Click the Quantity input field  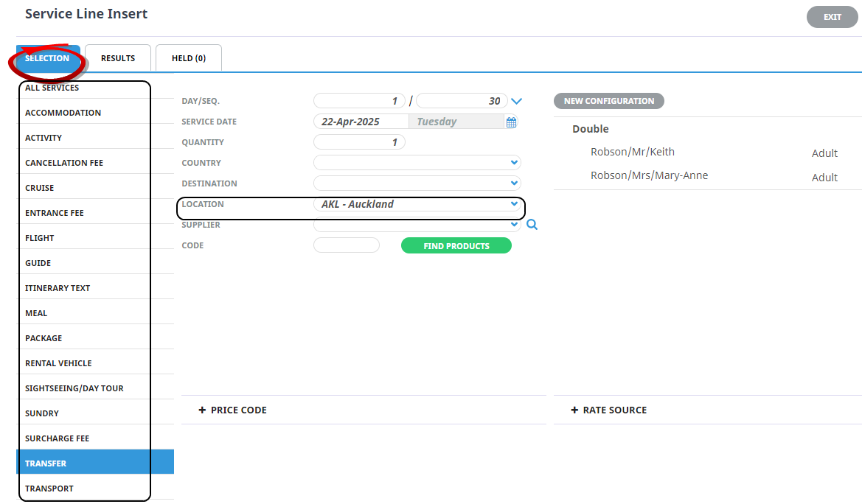click(x=359, y=142)
